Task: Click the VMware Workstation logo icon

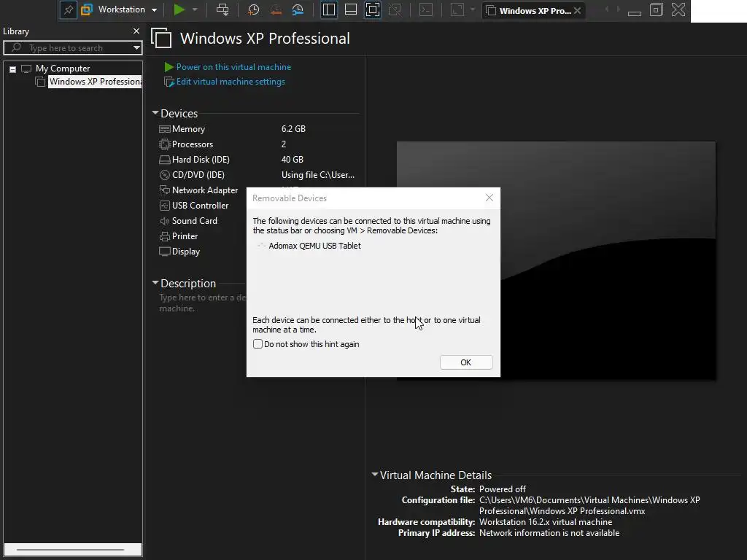Action: [x=87, y=9]
